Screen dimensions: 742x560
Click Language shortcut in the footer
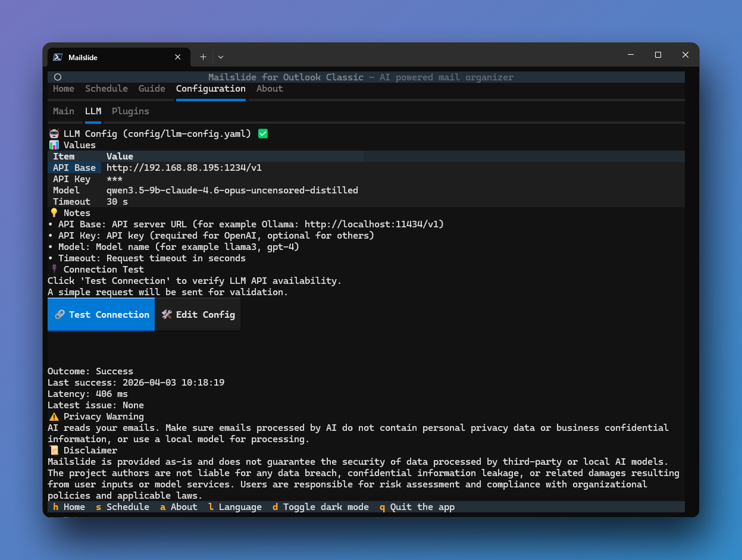click(x=234, y=507)
